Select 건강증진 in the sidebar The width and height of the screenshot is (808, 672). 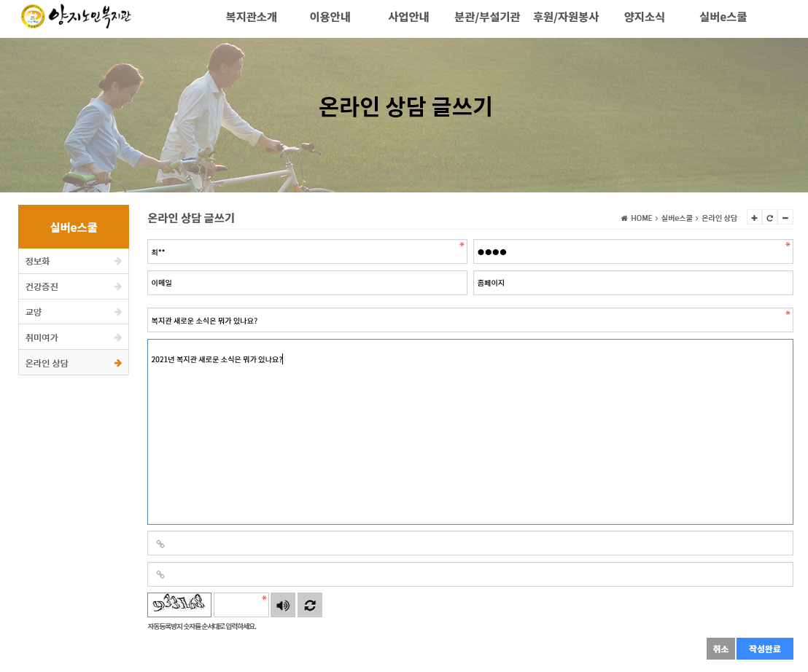(x=74, y=286)
